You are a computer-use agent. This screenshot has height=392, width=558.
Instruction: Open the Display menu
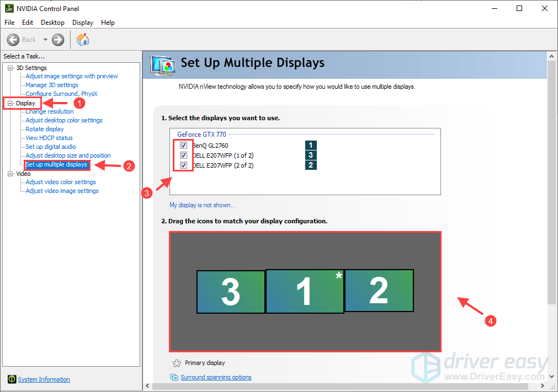click(x=83, y=23)
